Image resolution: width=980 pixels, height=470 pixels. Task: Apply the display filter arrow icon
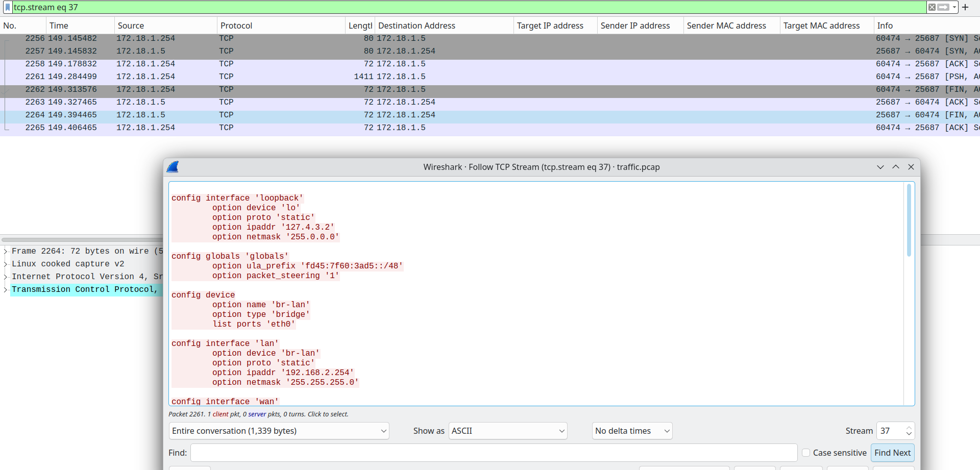coord(943,7)
